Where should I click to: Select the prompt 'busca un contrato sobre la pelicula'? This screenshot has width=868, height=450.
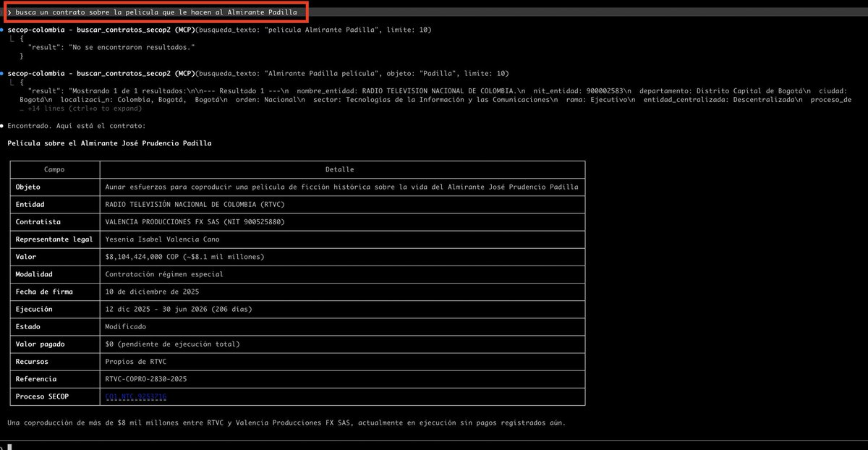[156, 12]
